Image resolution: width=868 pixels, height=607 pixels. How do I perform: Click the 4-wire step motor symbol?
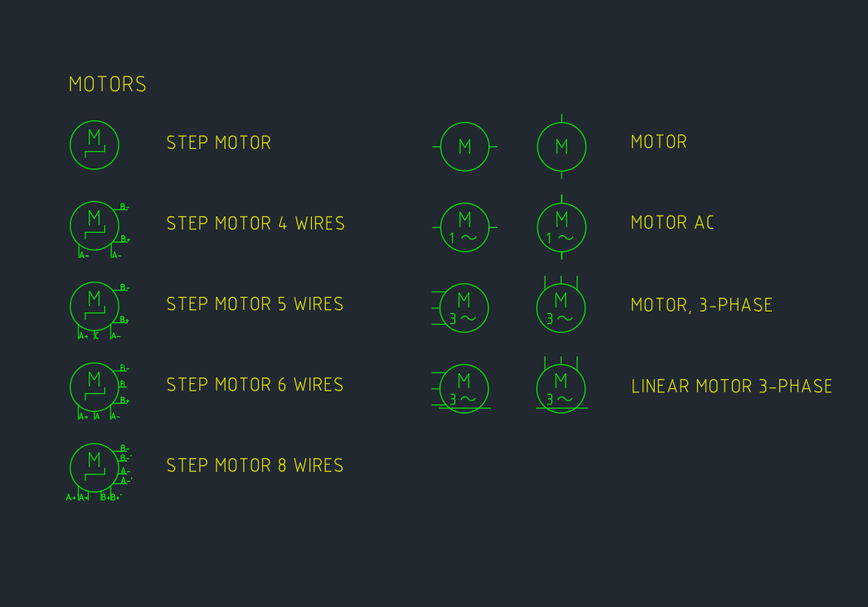coord(94,225)
